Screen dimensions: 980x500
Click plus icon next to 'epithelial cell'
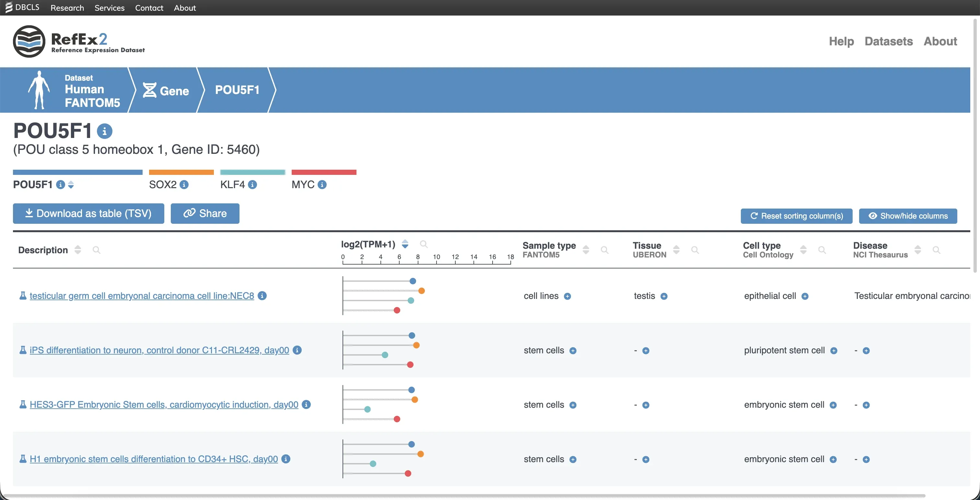(805, 297)
